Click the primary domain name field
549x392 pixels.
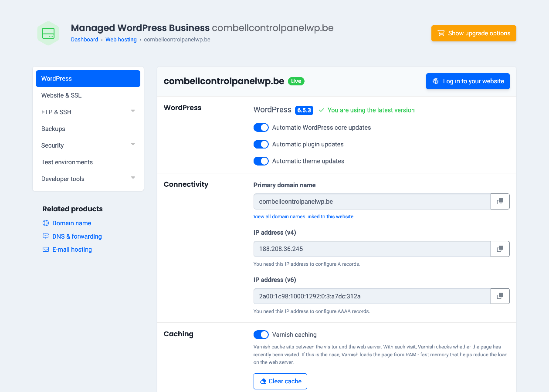tap(372, 202)
